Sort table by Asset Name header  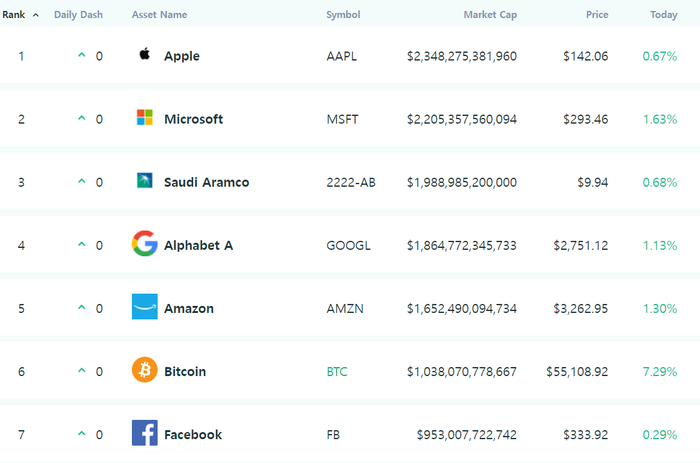point(159,15)
